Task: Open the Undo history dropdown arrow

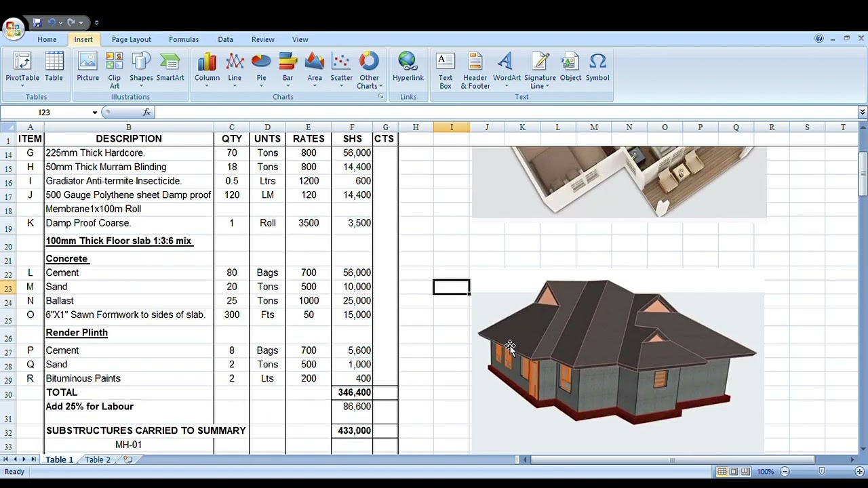Action: click(x=61, y=23)
